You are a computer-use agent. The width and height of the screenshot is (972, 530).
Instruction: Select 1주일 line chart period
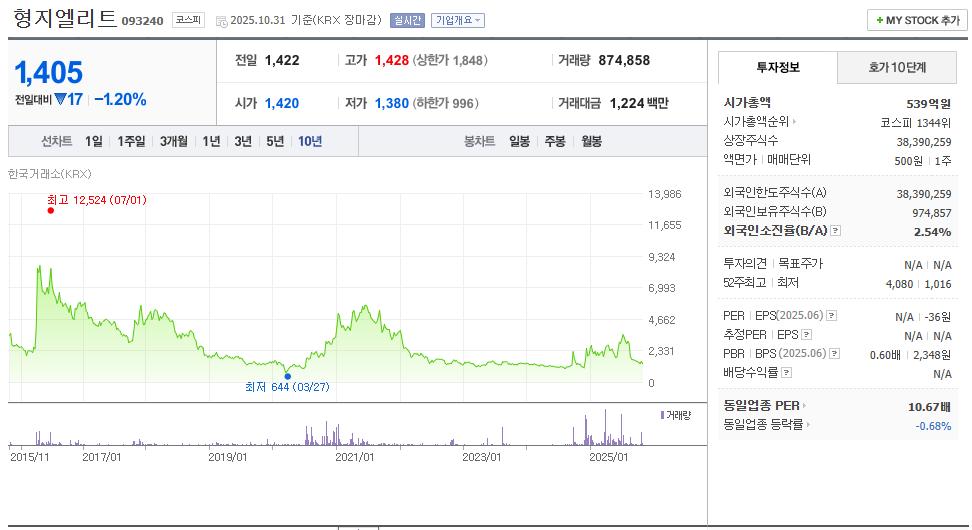tap(131, 141)
